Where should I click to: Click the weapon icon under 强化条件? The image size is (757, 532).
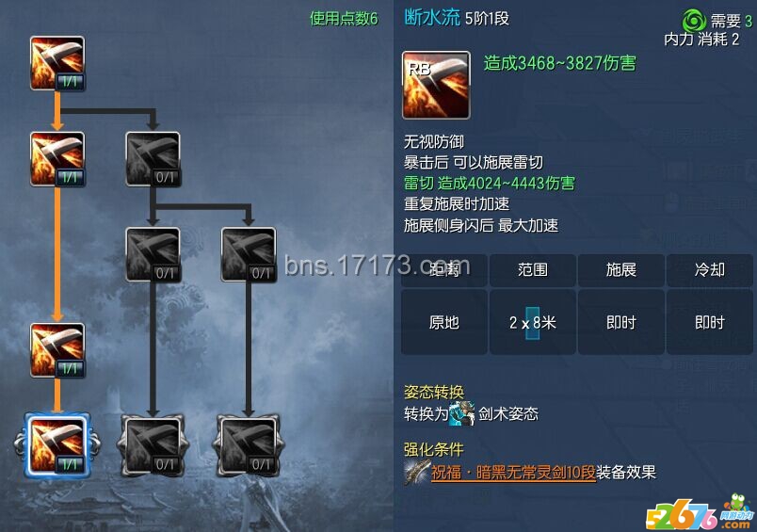(x=417, y=472)
